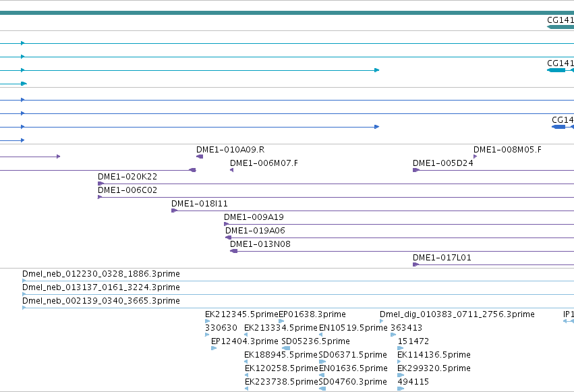This screenshot has width=574, height=392.
Task: Select feature DME1-008M05.F
Action: point(507,150)
